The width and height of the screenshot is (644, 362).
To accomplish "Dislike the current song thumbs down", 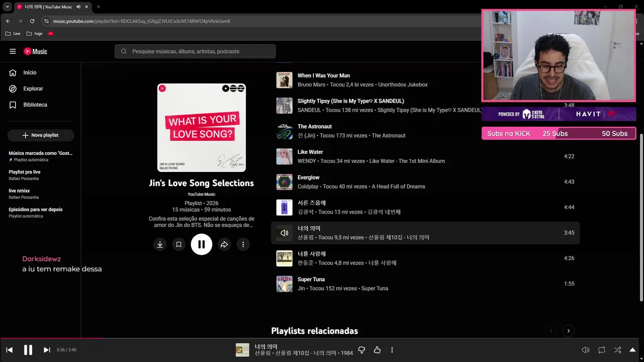I will [x=361, y=350].
